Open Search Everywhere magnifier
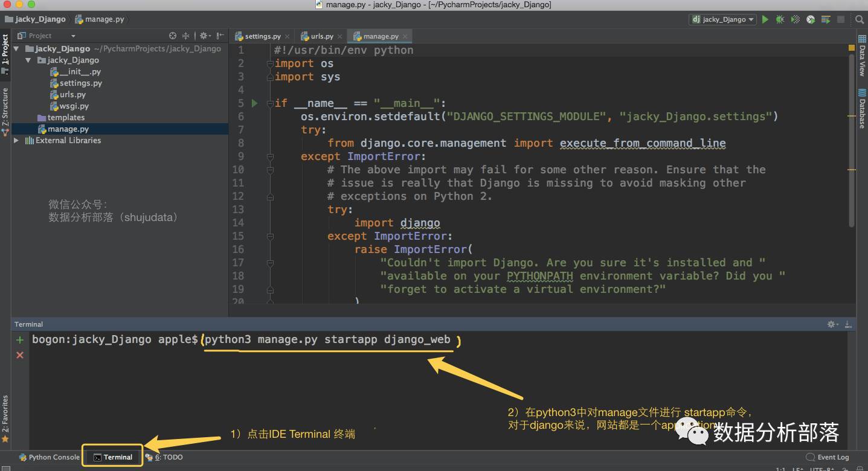Image resolution: width=868 pixels, height=471 pixels. tap(859, 19)
